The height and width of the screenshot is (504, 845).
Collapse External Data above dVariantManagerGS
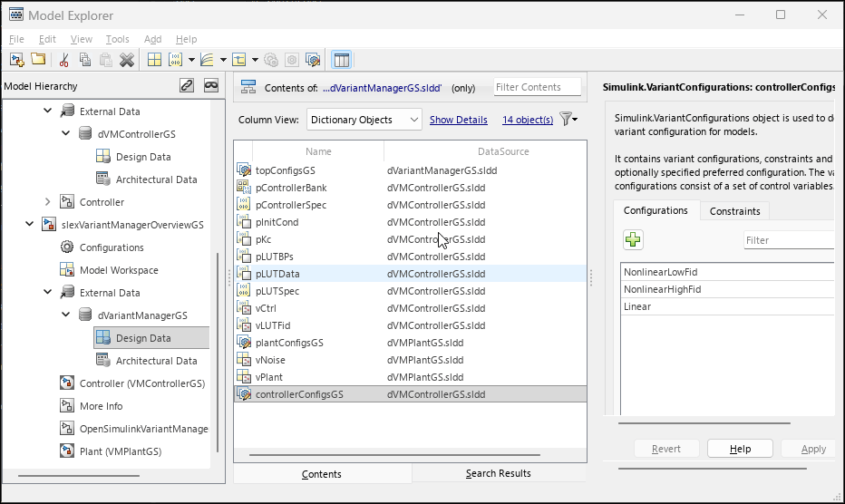point(47,292)
